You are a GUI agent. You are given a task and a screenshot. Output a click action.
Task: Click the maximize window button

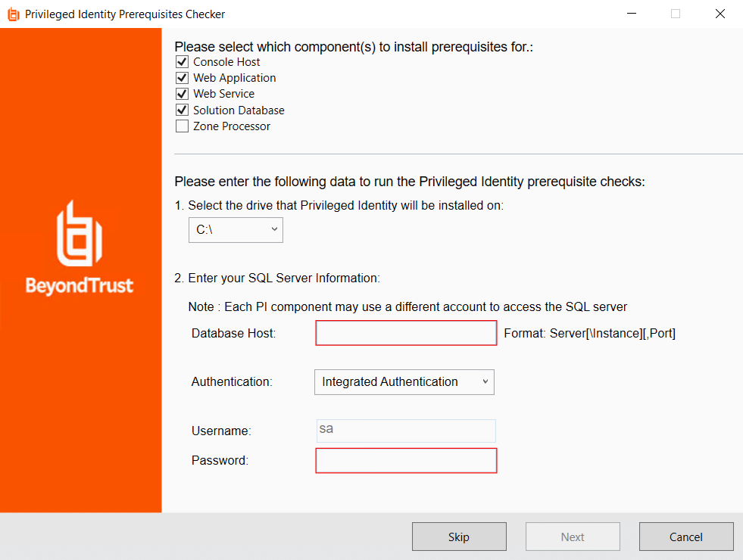pos(675,14)
